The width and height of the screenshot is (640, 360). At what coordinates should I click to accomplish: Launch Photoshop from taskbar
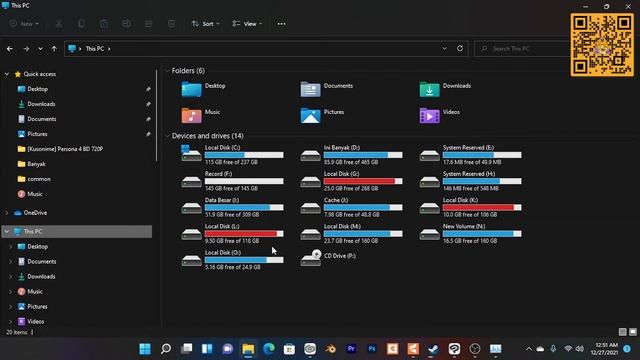[372, 349]
